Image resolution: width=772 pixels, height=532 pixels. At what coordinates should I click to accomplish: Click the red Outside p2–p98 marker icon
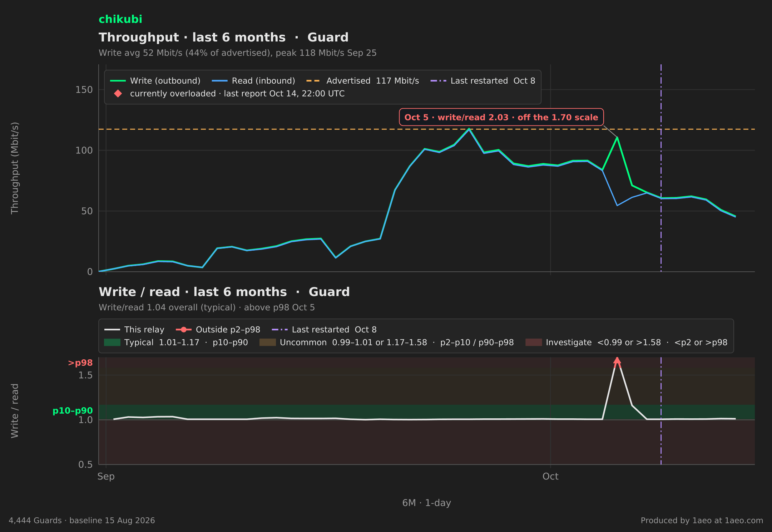184,330
